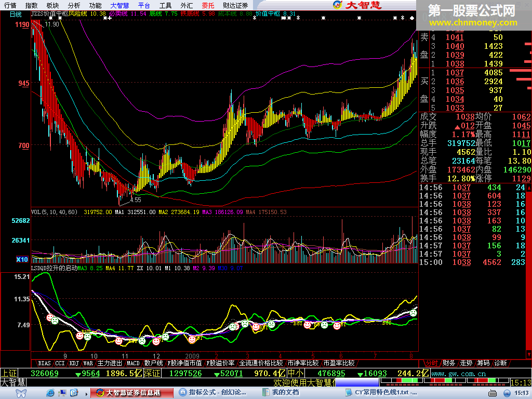Switch indicator to CCI tab
This screenshot has width=532, height=399.
tap(60, 363)
